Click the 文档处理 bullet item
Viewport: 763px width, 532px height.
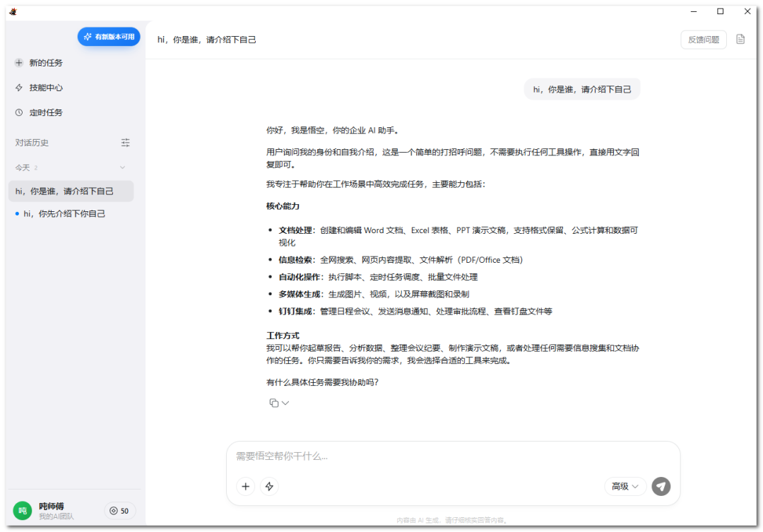pos(458,237)
